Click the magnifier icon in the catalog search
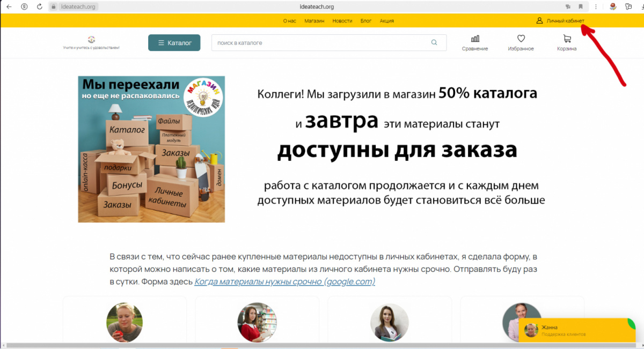Image resolution: width=644 pixels, height=349 pixels. pos(434,43)
